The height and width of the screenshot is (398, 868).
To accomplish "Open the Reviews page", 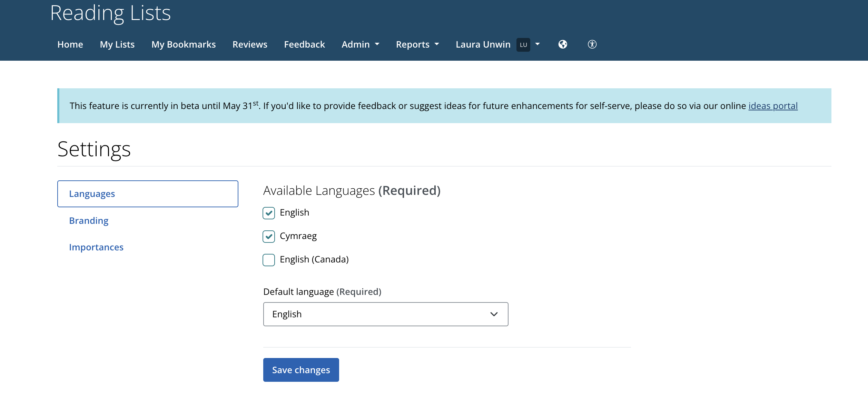I will tap(250, 44).
